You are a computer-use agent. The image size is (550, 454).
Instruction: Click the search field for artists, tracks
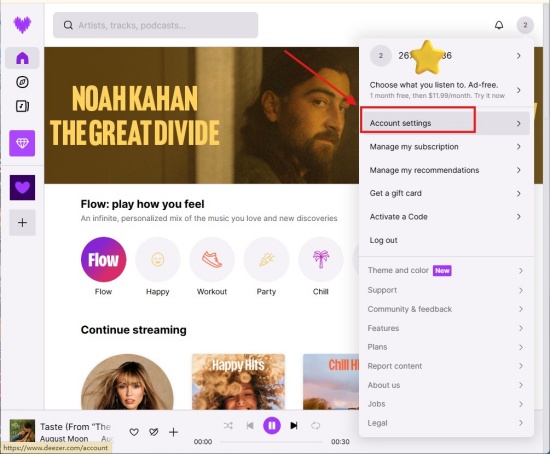tap(155, 25)
